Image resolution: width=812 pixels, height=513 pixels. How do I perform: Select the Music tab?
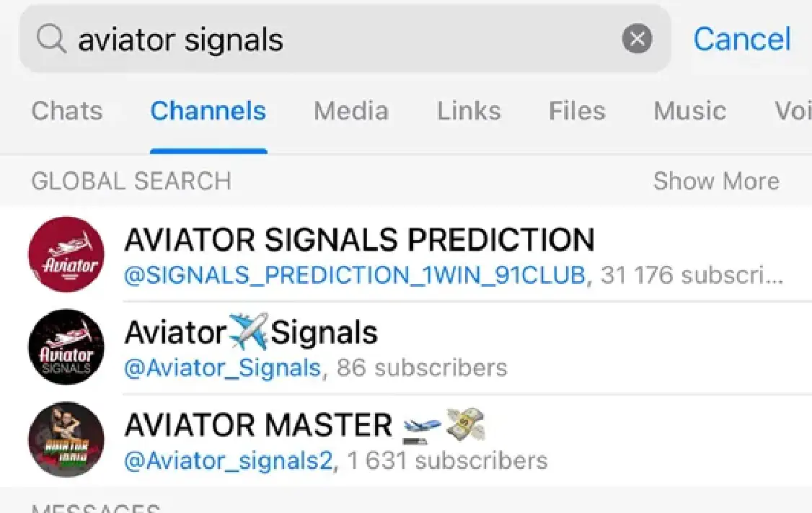(689, 112)
